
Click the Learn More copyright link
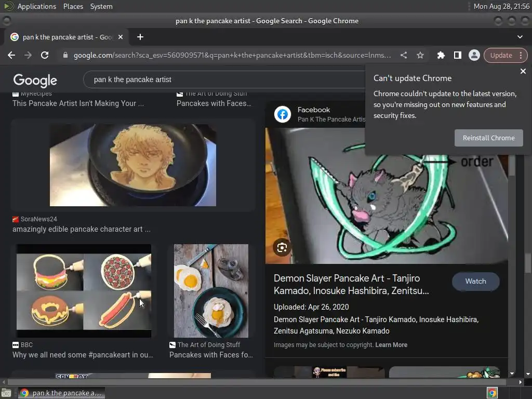391,345
